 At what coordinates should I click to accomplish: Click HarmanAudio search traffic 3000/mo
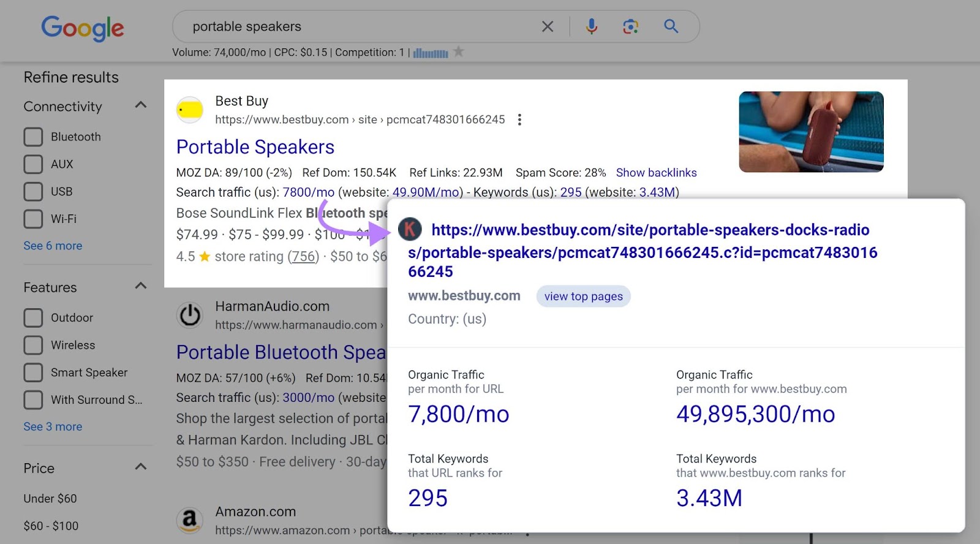point(309,398)
